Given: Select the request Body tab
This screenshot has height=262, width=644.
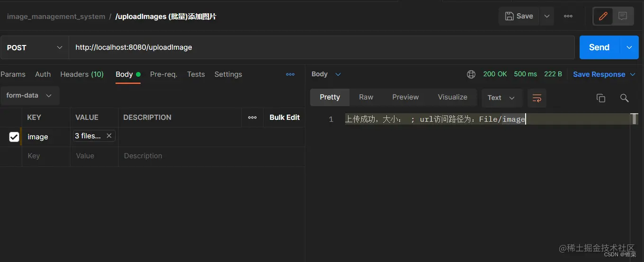Looking at the screenshot, I should coord(128,74).
